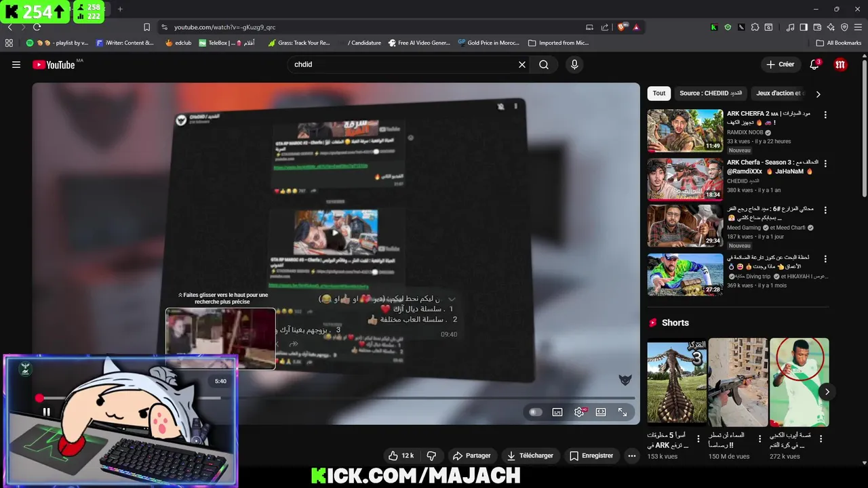Clear the search box text
868x488 pixels.
coord(522,64)
